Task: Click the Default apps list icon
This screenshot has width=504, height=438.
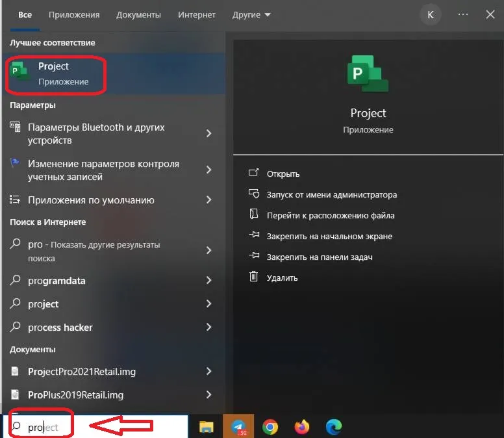Action: 15,200
